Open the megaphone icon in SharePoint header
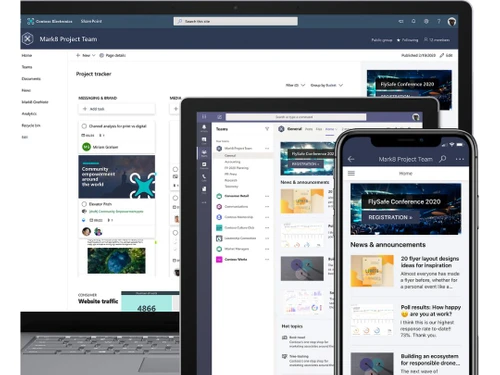The image size is (500, 375). coord(401,21)
